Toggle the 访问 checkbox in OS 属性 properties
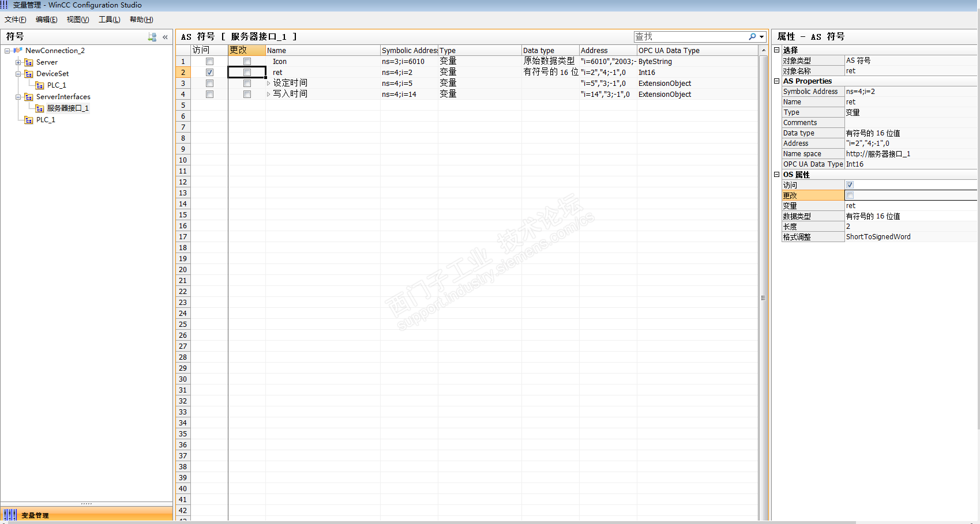Screen dimensions: 980x524 click(x=850, y=185)
